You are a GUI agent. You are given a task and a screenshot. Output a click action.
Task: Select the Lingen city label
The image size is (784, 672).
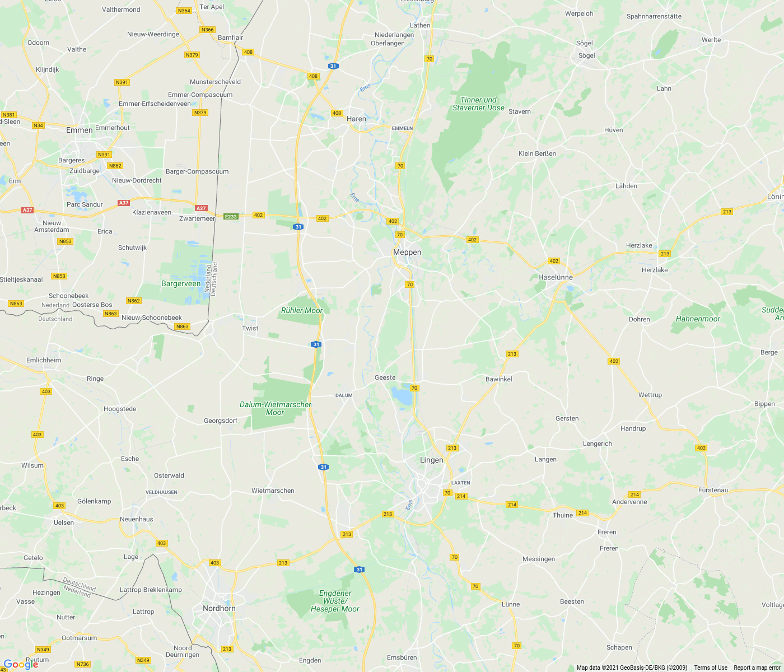(x=432, y=460)
